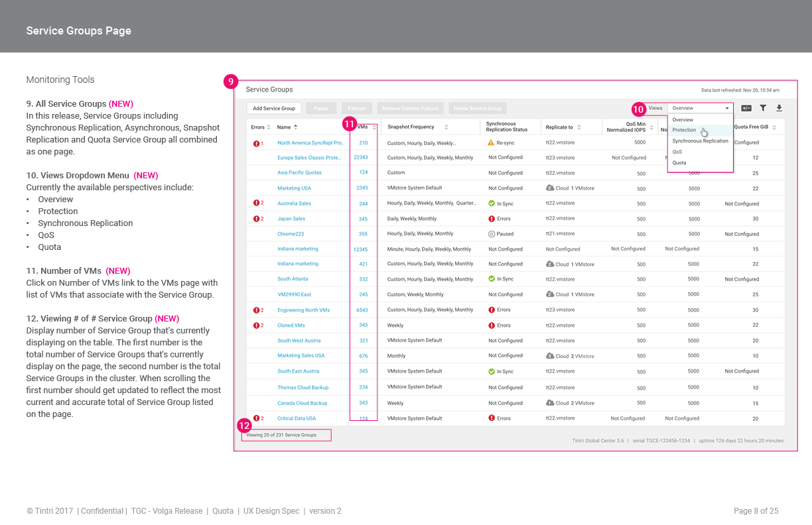Open the Asia Pacific Quotas link
The image size is (812, 525).
point(299,172)
